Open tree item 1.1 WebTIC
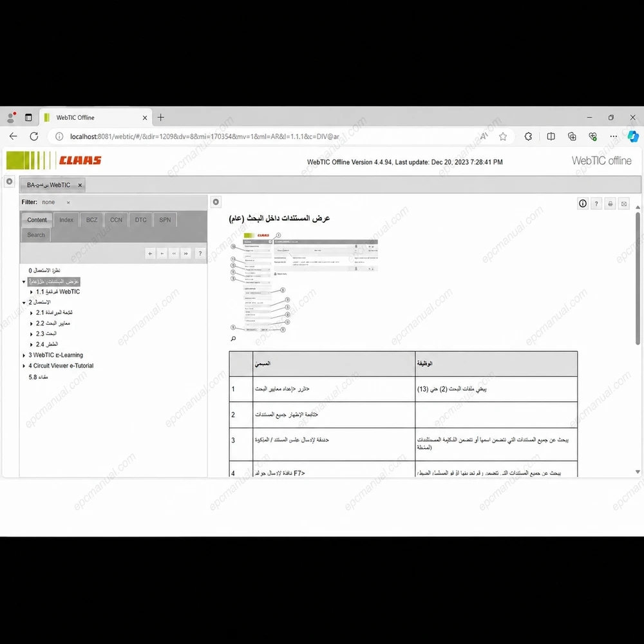Viewport: 644px width, 644px height. point(58,292)
